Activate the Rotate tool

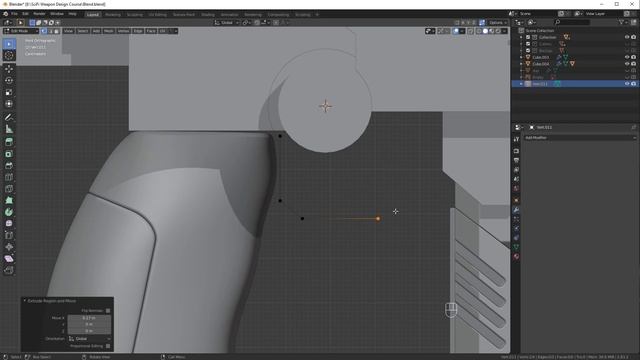pos(9,81)
